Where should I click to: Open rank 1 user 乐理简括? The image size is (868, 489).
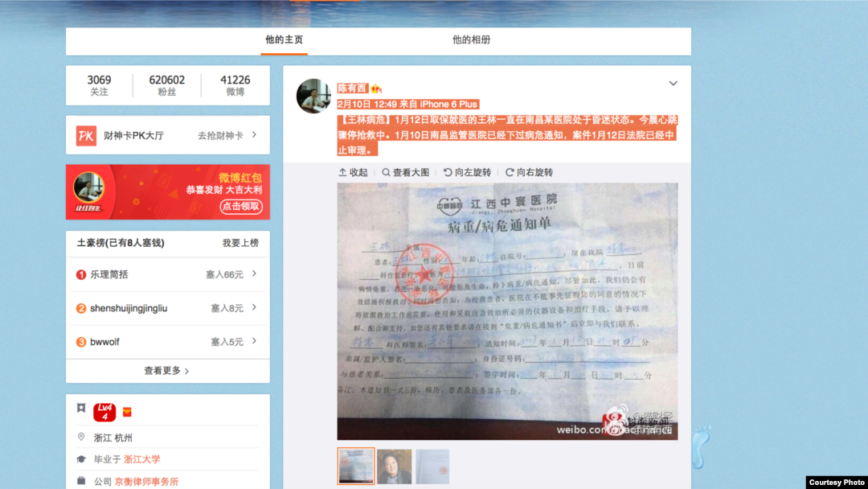(x=109, y=275)
